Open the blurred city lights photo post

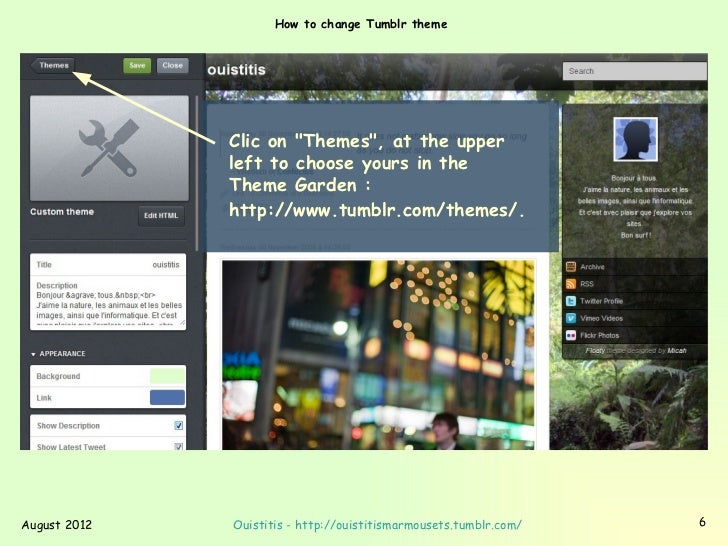378,355
